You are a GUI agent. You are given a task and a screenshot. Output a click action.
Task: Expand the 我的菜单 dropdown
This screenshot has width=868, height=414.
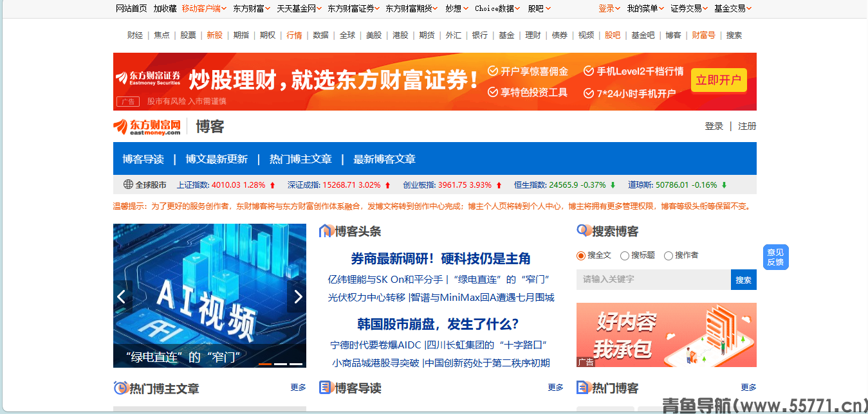coord(645,8)
